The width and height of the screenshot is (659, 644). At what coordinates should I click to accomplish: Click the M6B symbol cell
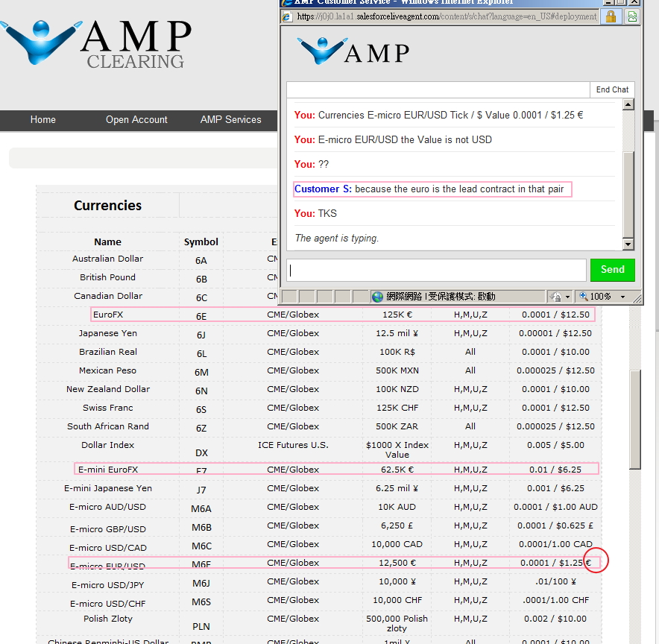(201, 527)
